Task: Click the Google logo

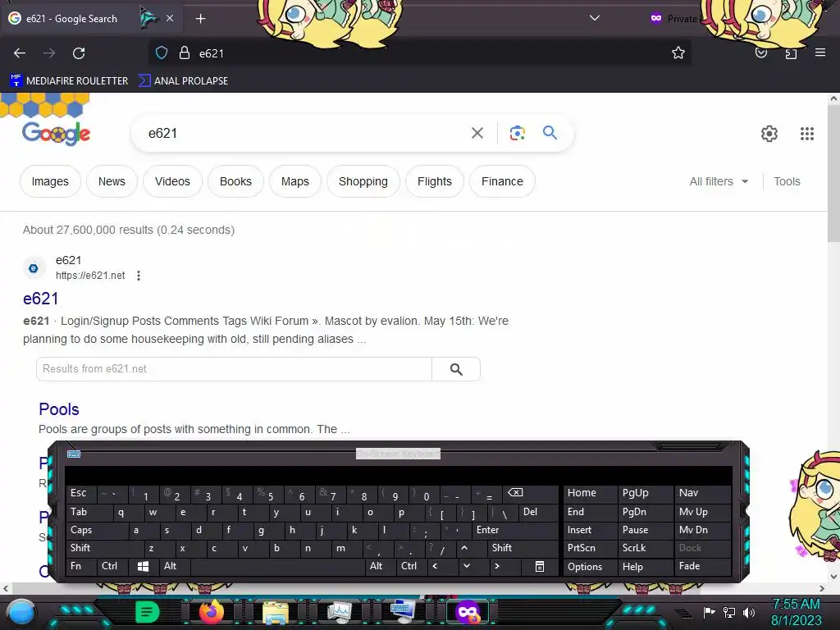Action: coord(56,134)
